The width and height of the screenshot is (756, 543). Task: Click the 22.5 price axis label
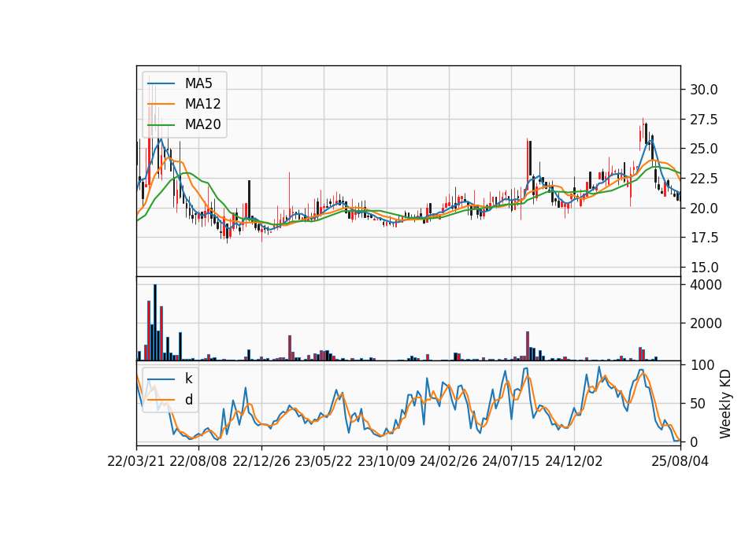coord(703,179)
